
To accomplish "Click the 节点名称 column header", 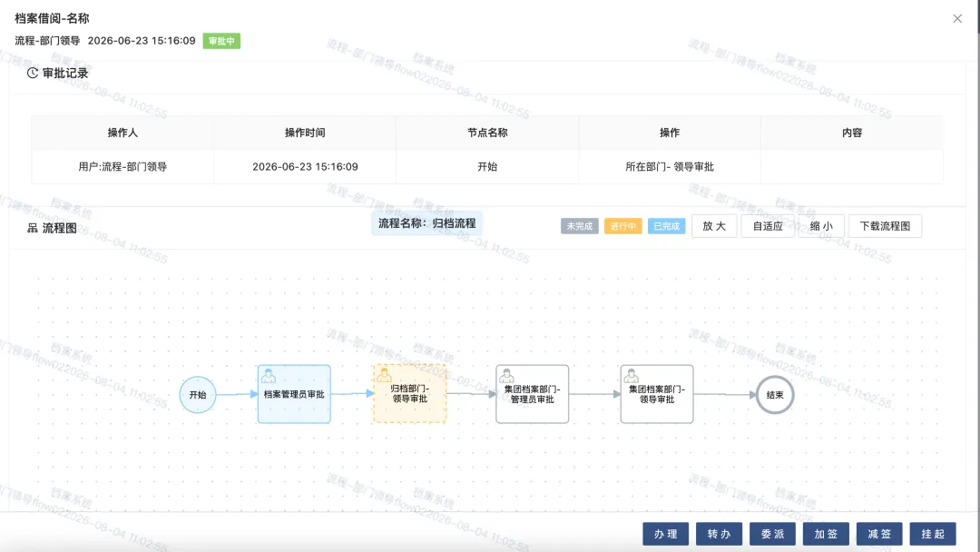I will 487,133.
